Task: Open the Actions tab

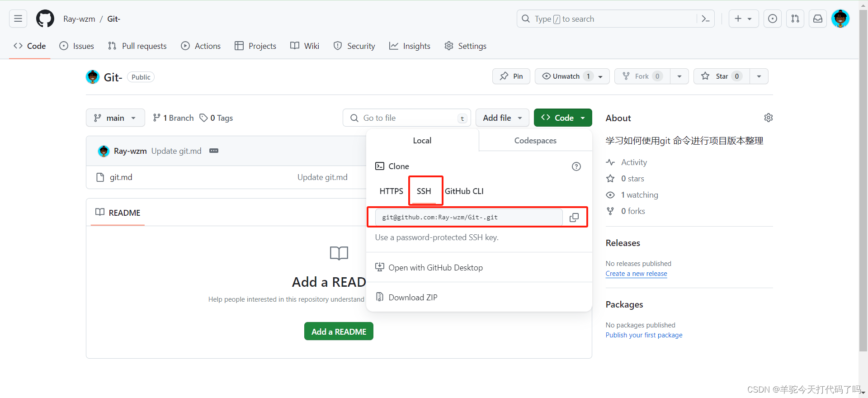Action: (x=201, y=46)
